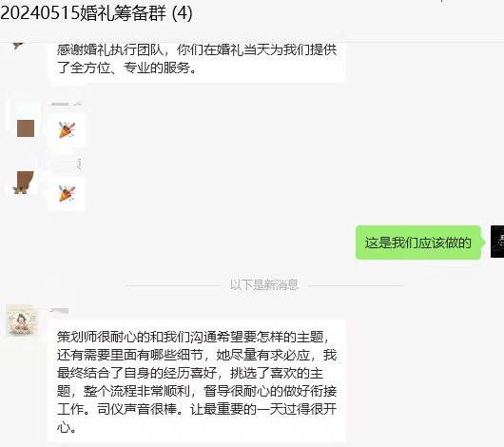The height and width of the screenshot is (447, 504).
Task: Select the second party popper emoji message
Action: tap(67, 194)
